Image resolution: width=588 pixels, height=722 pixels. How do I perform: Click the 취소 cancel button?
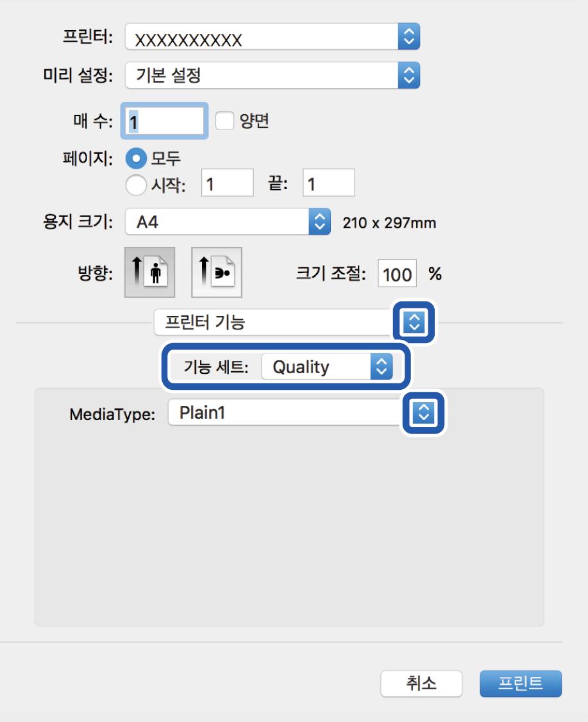[x=421, y=684]
